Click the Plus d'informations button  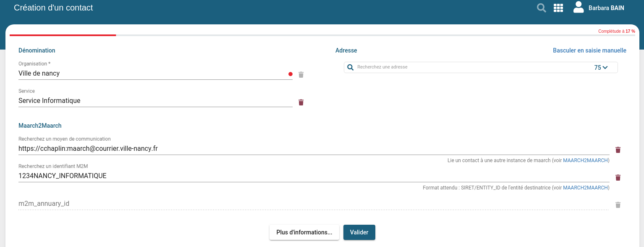tap(304, 232)
